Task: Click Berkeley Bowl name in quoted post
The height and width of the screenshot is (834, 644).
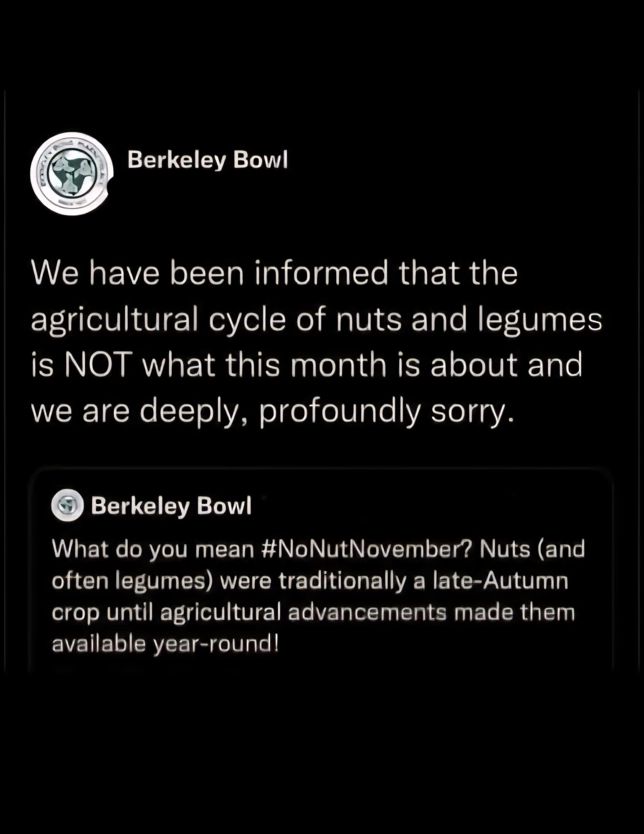Action: pyautogui.click(x=171, y=506)
